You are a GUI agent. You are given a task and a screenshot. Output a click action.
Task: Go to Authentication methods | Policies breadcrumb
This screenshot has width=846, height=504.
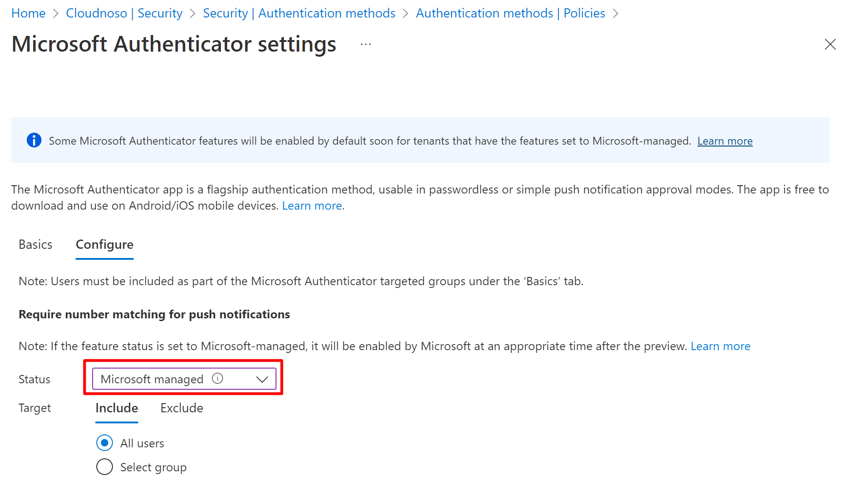[510, 13]
